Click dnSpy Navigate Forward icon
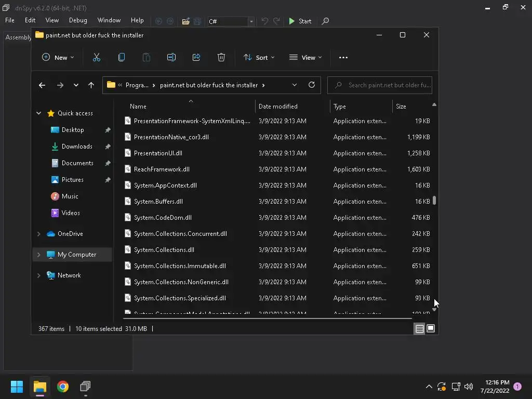The width and height of the screenshot is (532, 399). (x=170, y=21)
